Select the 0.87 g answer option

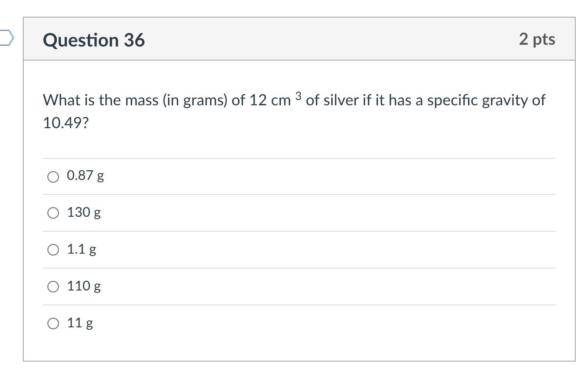[x=54, y=176]
